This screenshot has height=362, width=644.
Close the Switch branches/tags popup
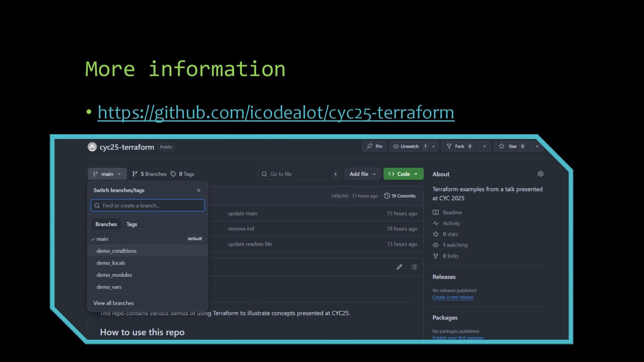199,190
